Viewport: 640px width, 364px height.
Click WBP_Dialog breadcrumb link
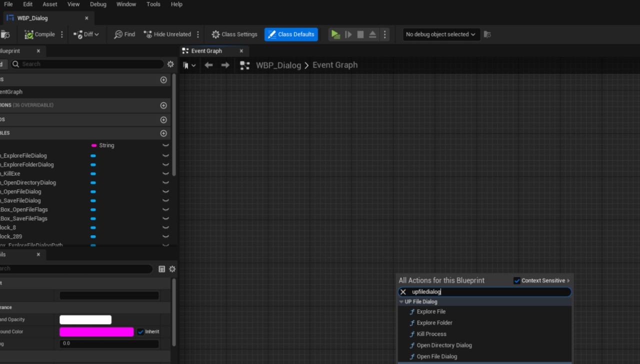(x=278, y=65)
